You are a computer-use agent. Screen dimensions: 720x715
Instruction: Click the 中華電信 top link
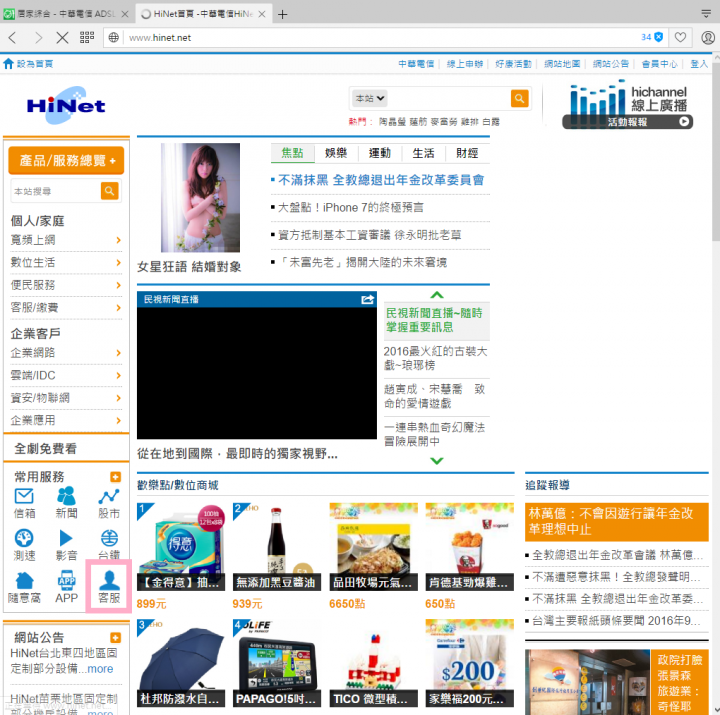416,64
